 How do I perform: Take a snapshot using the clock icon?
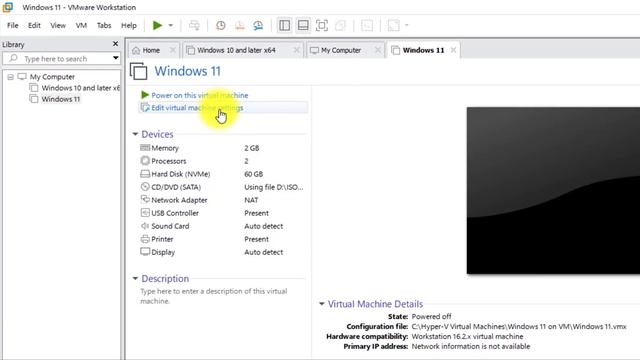click(x=220, y=25)
